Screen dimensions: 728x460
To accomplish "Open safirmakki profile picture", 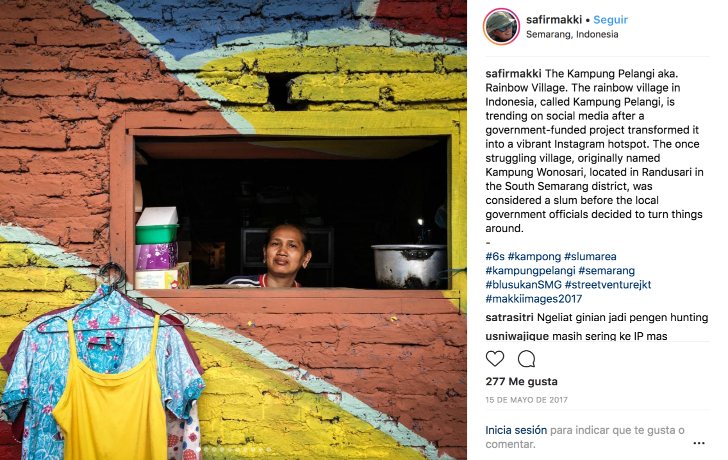I will point(501,26).
